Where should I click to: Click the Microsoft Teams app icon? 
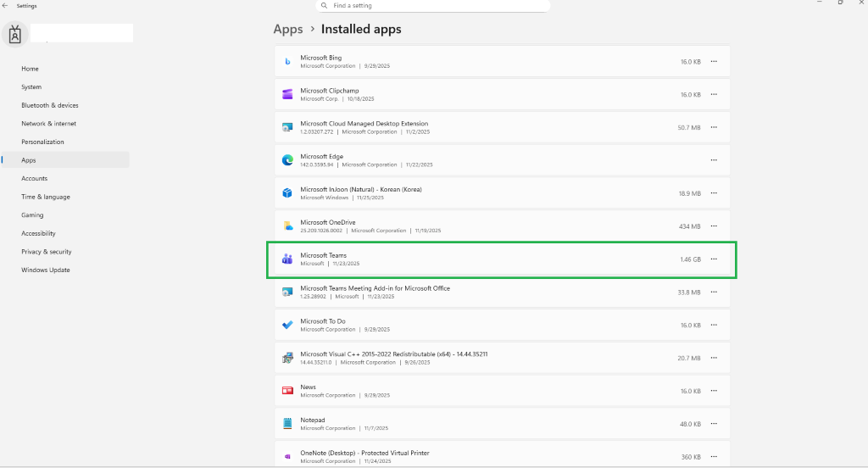coord(287,259)
